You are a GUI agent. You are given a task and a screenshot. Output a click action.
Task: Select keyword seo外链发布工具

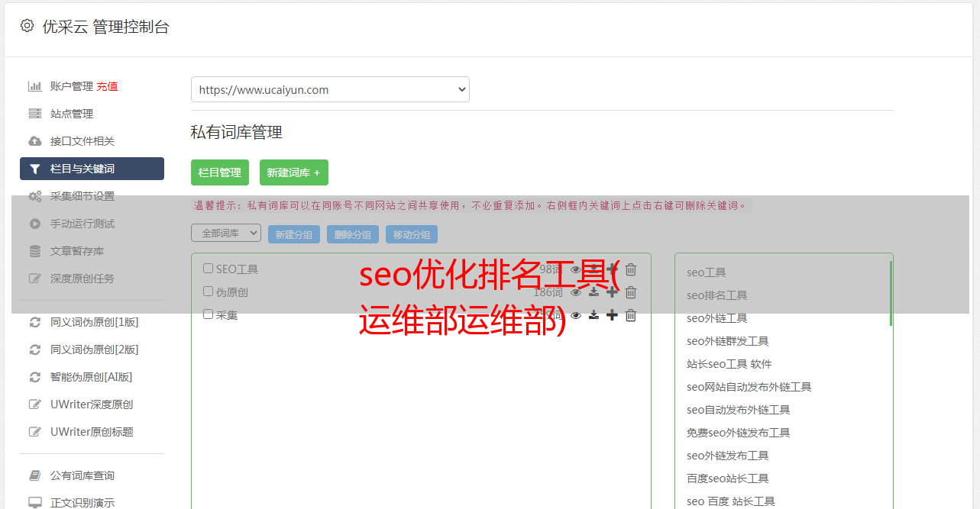click(x=727, y=456)
